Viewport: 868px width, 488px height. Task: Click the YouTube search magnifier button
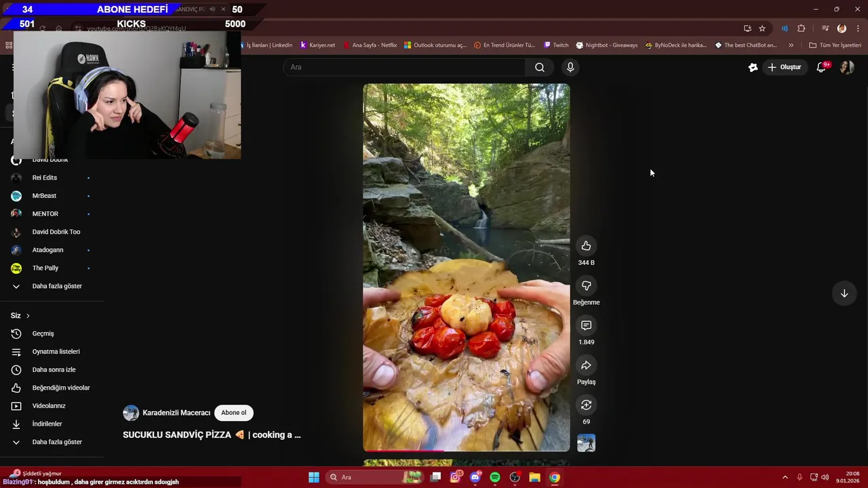540,67
